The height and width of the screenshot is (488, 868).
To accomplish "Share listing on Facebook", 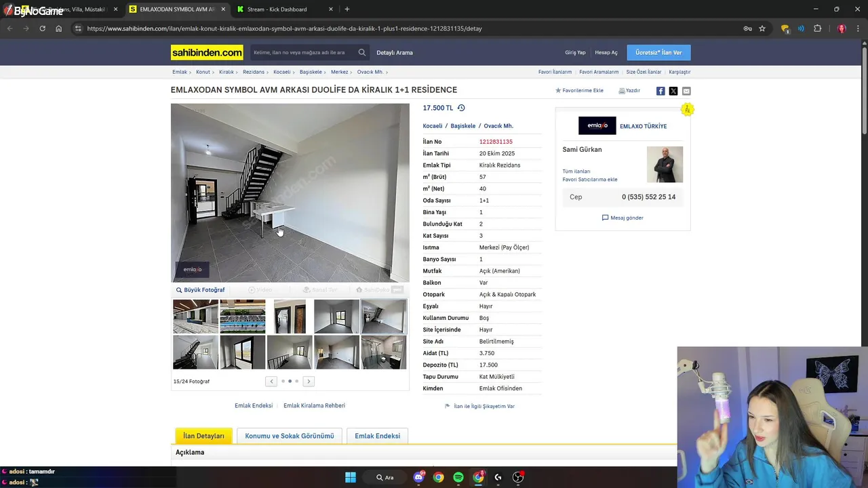I will [660, 91].
